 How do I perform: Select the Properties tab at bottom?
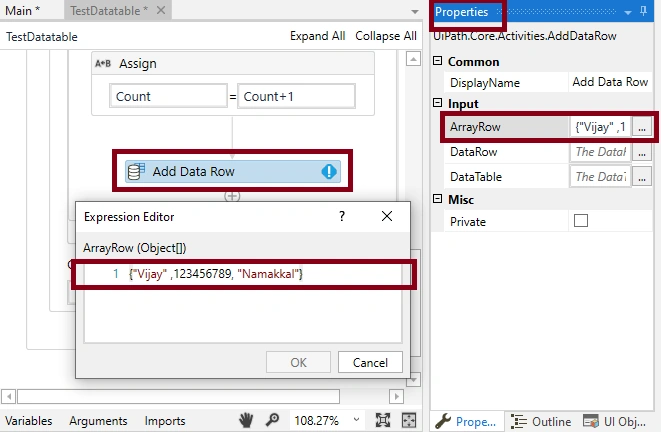pos(467,421)
